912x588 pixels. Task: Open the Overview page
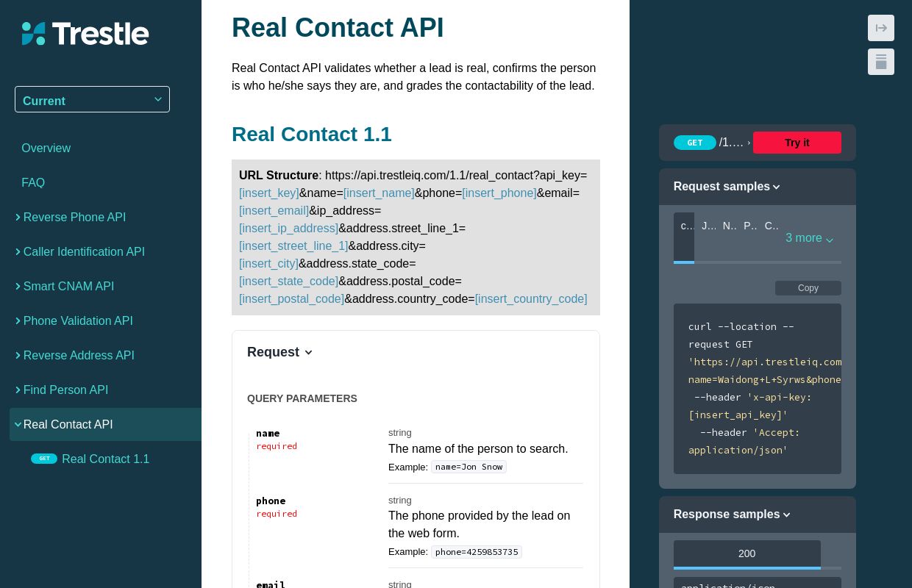(x=46, y=148)
